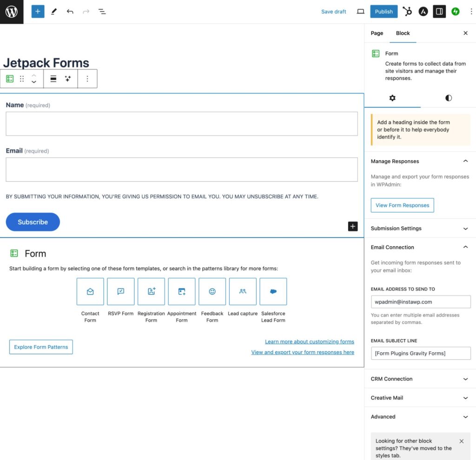Click the Email Subject Line input field

421,354
